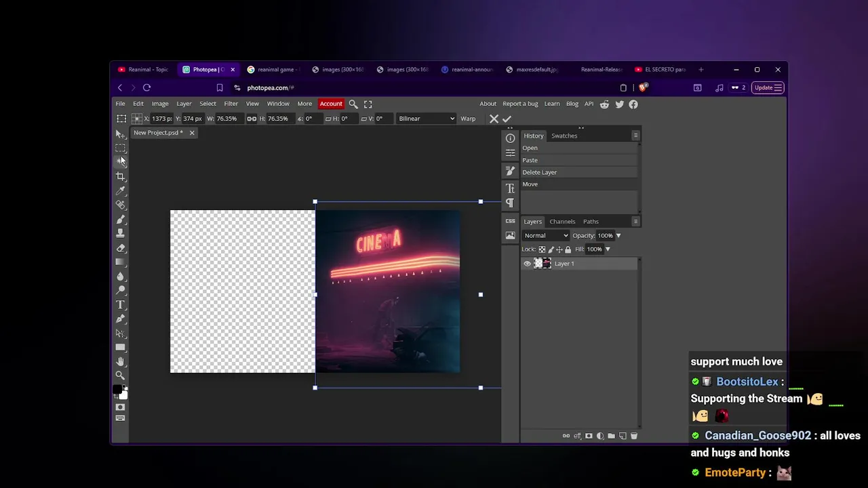The height and width of the screenshot is (488, 868).
Task: Select the Rectangle Select tool
Action: tap(120, 148)
